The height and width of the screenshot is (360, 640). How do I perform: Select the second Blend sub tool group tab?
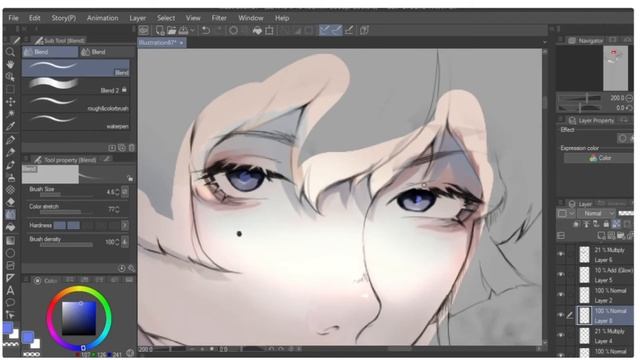click(x=107, y=52)
